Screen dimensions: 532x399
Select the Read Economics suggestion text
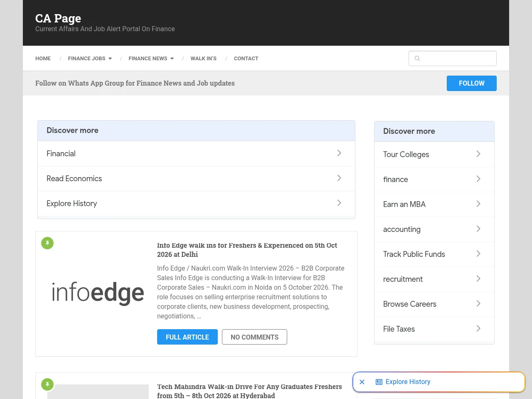[x=74, y=179]
